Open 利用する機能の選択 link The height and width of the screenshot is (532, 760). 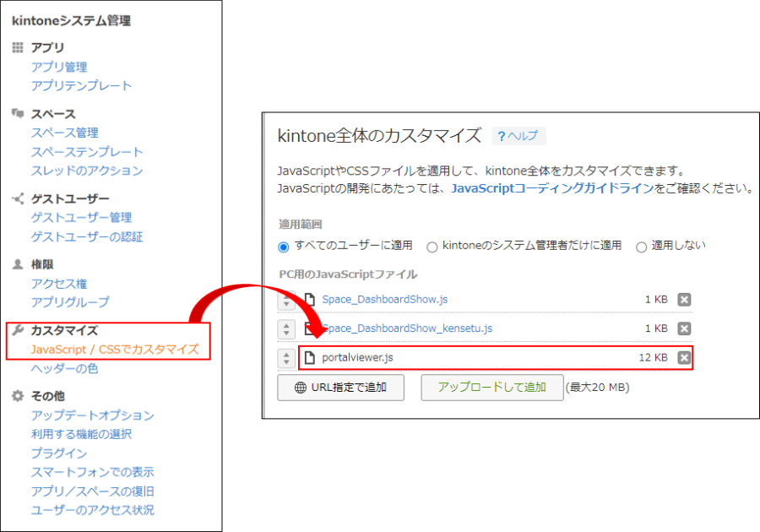pos(81,434)
